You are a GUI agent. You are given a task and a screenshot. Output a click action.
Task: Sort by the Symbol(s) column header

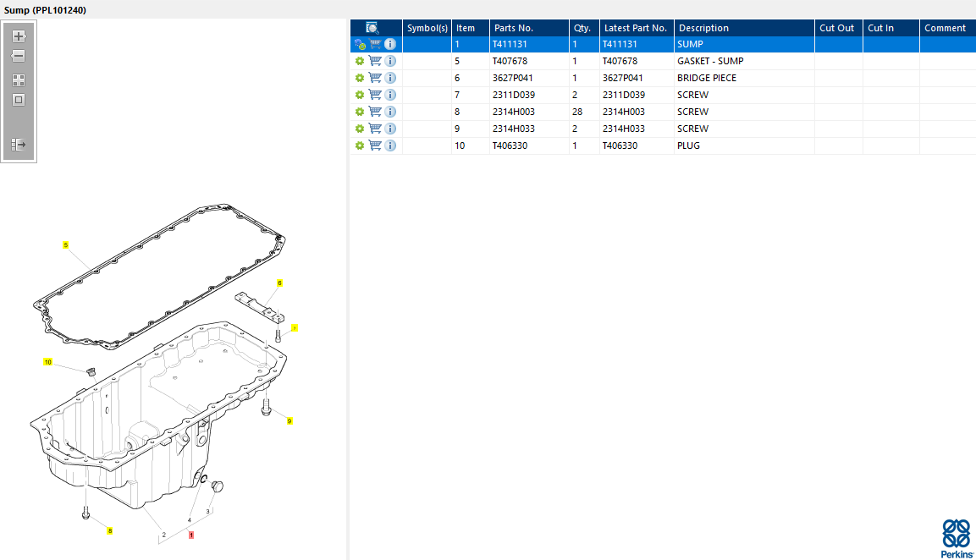point(427,28)
